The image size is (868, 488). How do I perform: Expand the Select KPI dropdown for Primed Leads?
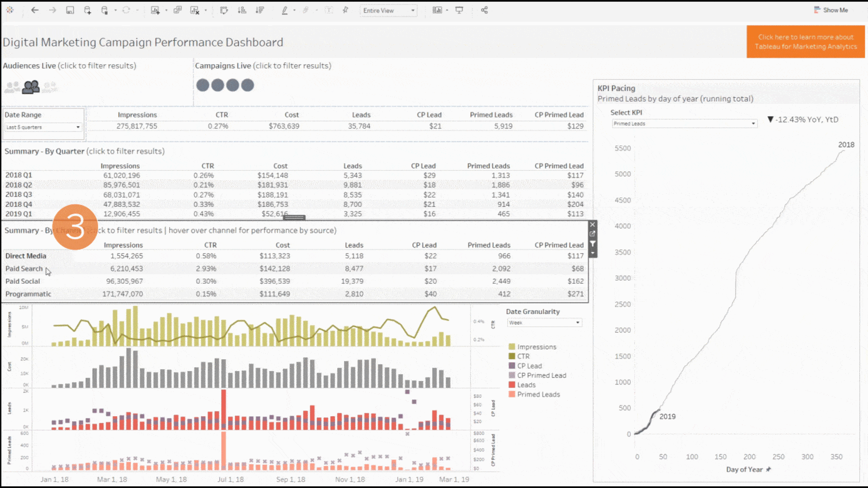(752, 123)
